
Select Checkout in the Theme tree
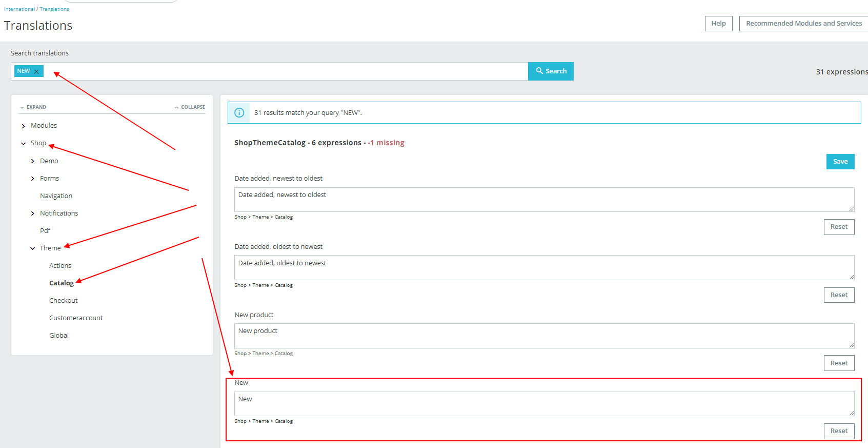(64, 301)
